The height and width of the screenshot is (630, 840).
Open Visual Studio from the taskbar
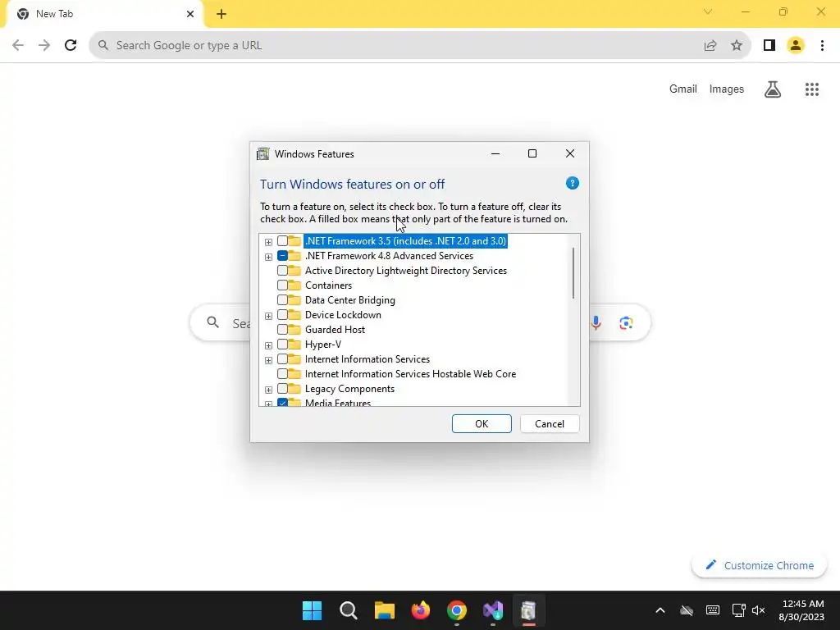pyautogui.click(x=493, y=610)
